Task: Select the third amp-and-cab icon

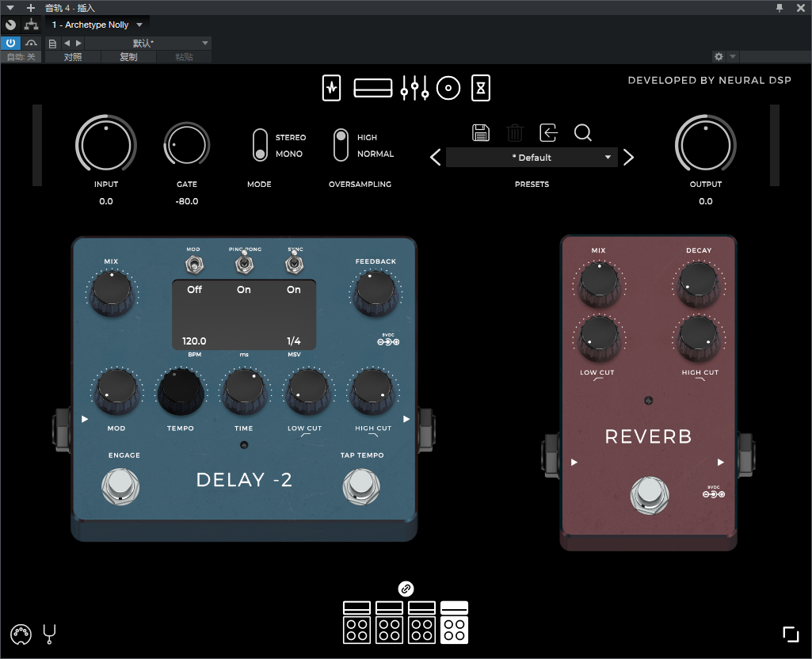Action: pos(421,623)
